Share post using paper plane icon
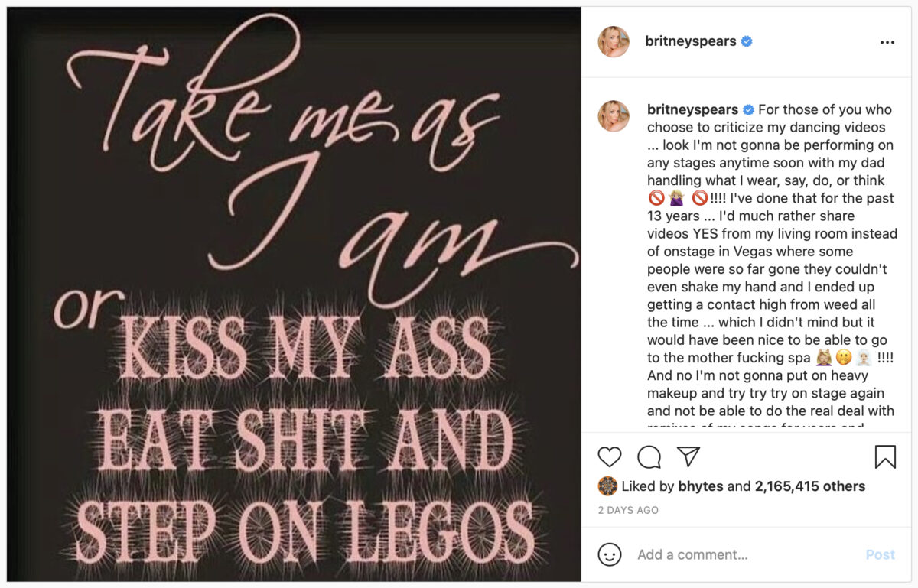The height and width of the screenshot is (588, 918). 688,456
